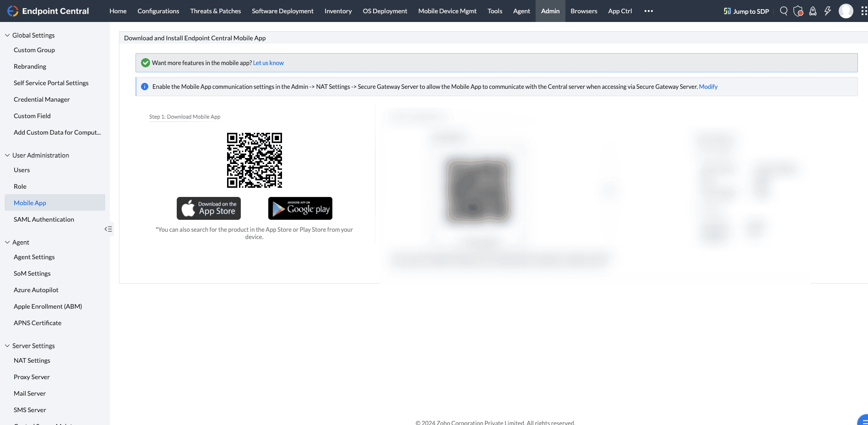
Task: Open Credential Manager
Action: click(x=42, y=99)
